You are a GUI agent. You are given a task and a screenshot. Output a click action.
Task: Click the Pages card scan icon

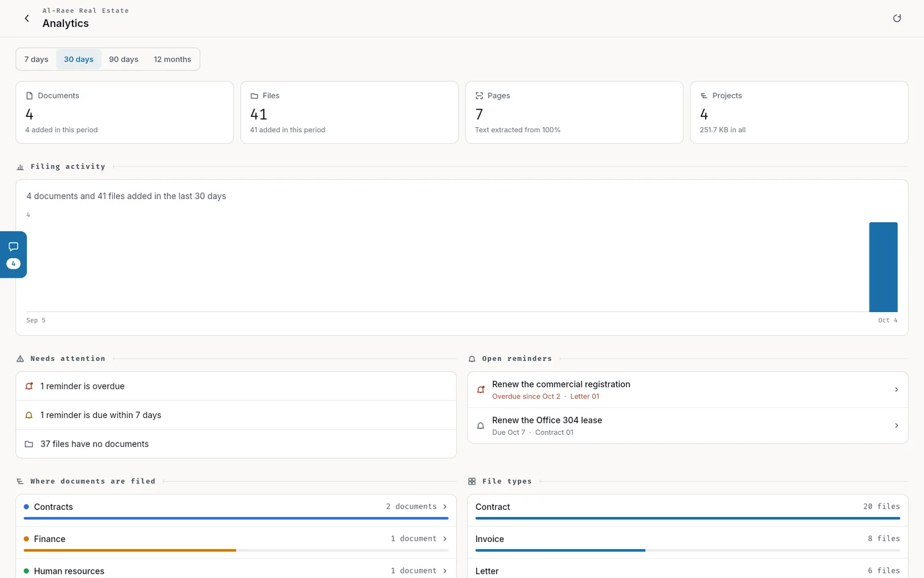pyautogui.click(x=479, y=96)
